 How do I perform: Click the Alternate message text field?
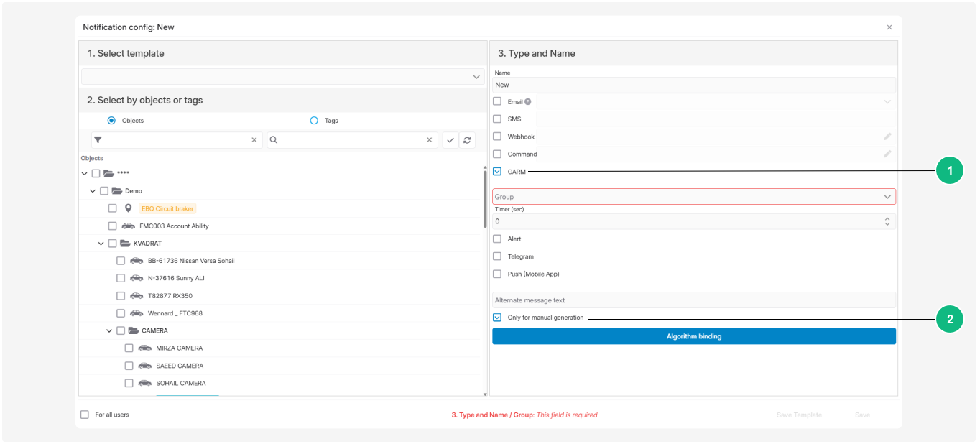pyautogui.click(x=693, y=300)
